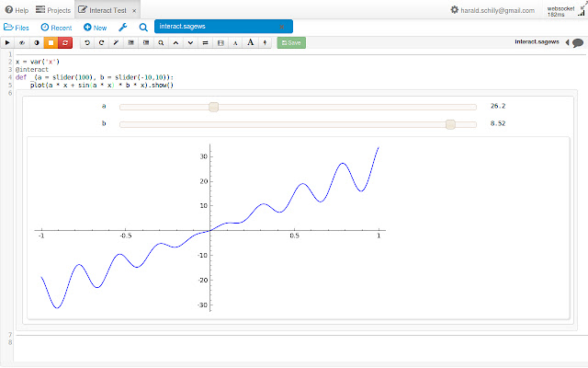Toggle output visibility with half-circle icon

coord(36,43)
